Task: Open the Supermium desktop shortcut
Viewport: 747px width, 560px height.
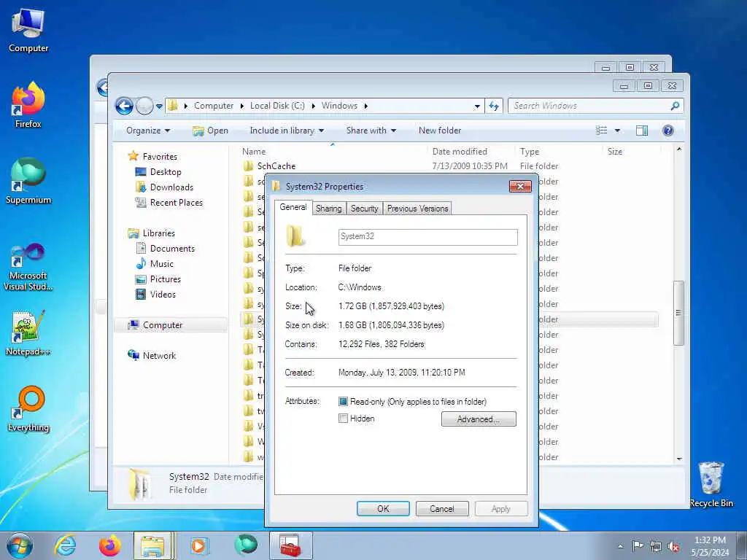Action: pos(28,181)
